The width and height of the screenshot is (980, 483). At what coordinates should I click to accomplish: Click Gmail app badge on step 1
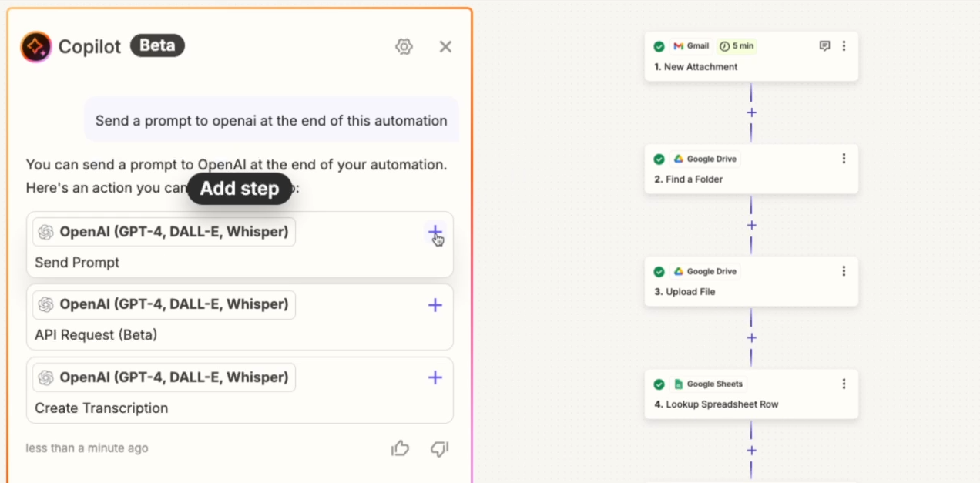coord(691,46)
